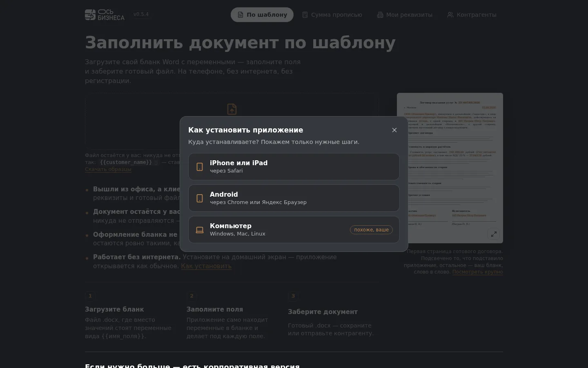This screenshot has height=368, width=588.
Task: Follow the Как установить link
Action: click(x=206, y=266)
